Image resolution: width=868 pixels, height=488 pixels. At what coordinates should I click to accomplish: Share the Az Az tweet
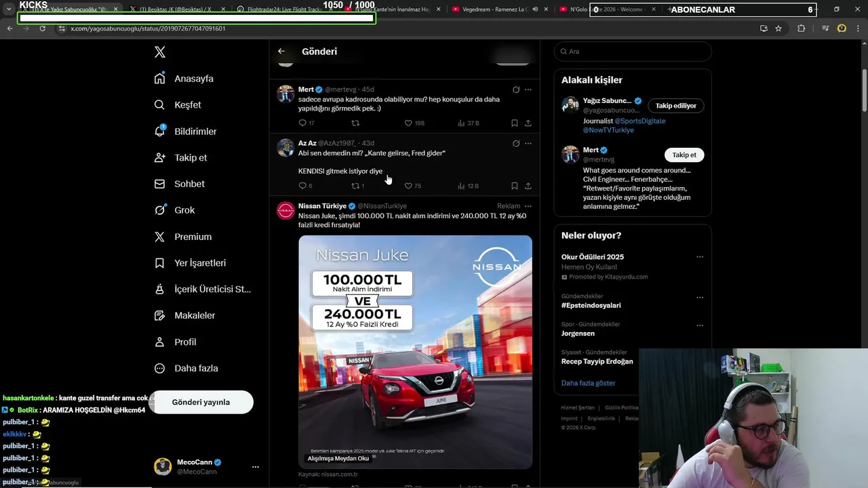(x=528, y=186)
